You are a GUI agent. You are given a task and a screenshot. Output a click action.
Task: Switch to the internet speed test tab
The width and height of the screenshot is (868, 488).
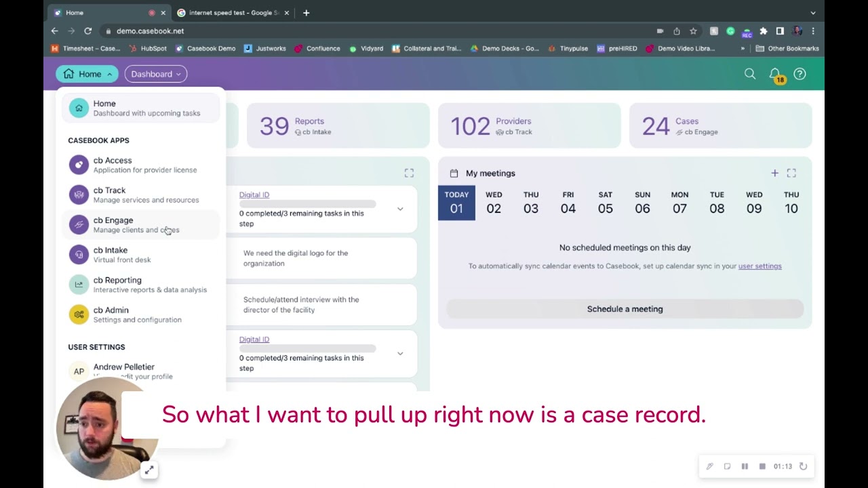coord(233,12)
